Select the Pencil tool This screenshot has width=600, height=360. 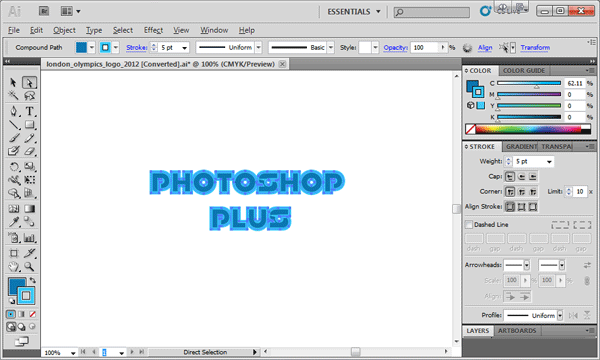click(29, 138)
